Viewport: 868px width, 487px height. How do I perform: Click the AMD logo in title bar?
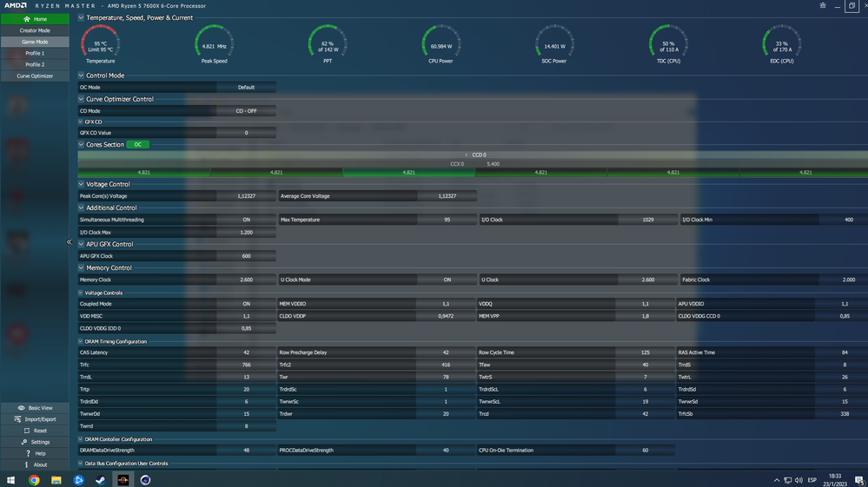click(x=16, y=5)
